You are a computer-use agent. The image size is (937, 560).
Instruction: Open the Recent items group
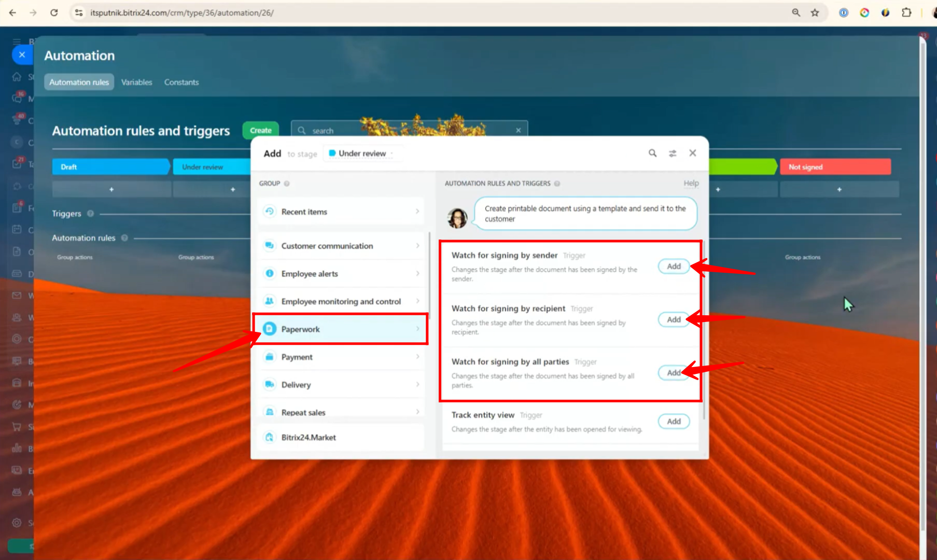click(342, 212)
